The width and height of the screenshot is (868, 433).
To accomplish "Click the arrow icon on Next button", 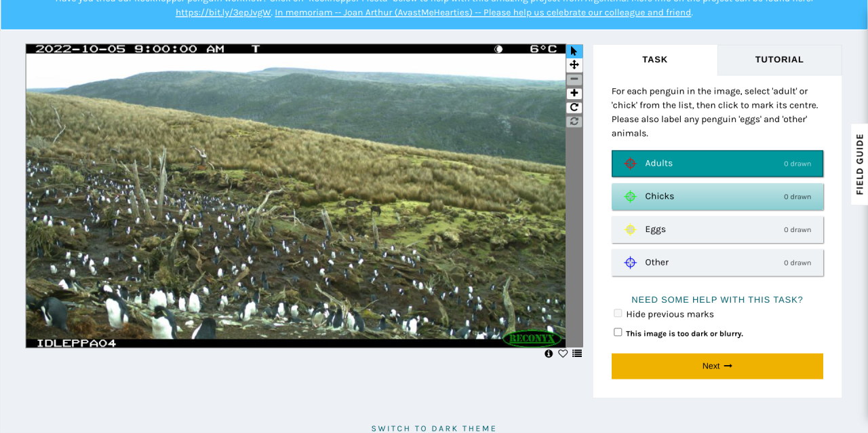I will (728, 366).
